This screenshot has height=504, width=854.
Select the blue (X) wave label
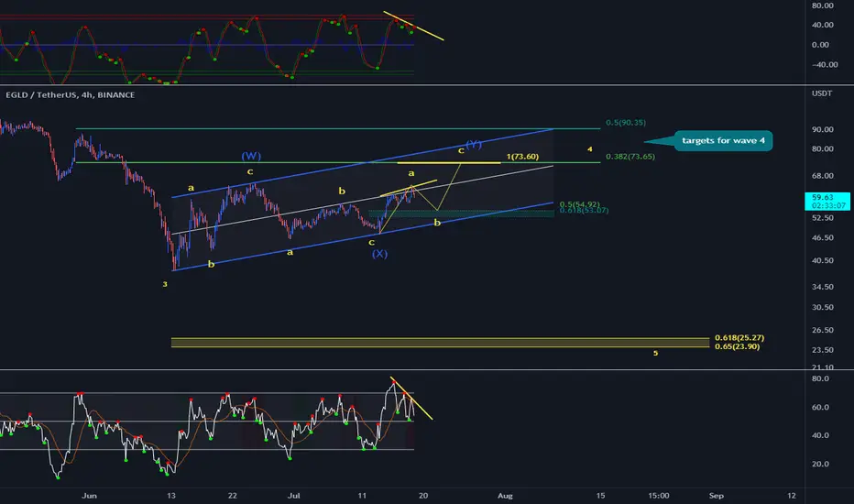pos(379,254)
